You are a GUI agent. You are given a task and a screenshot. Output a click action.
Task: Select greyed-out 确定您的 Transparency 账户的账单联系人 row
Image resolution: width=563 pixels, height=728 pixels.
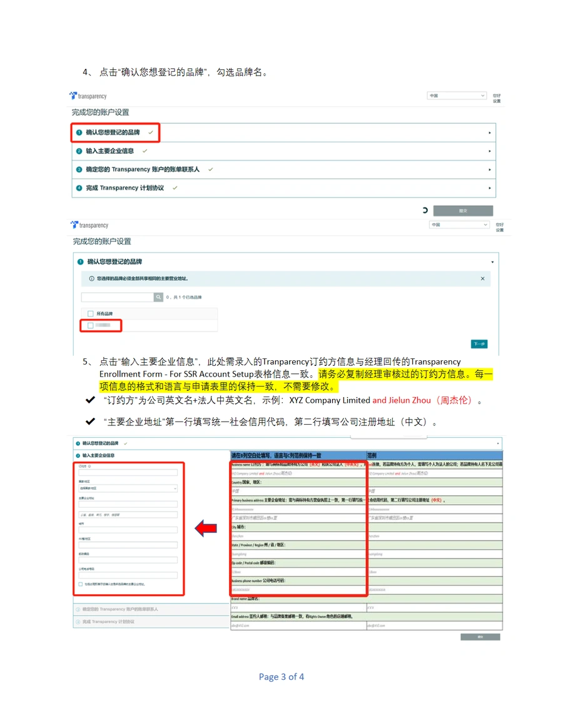click(x=151, y=609)
